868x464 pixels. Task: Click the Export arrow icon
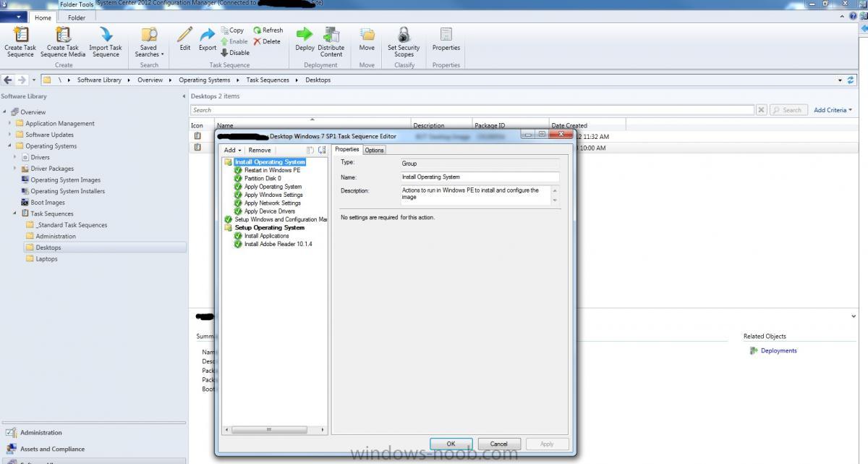tap(208, 35)
